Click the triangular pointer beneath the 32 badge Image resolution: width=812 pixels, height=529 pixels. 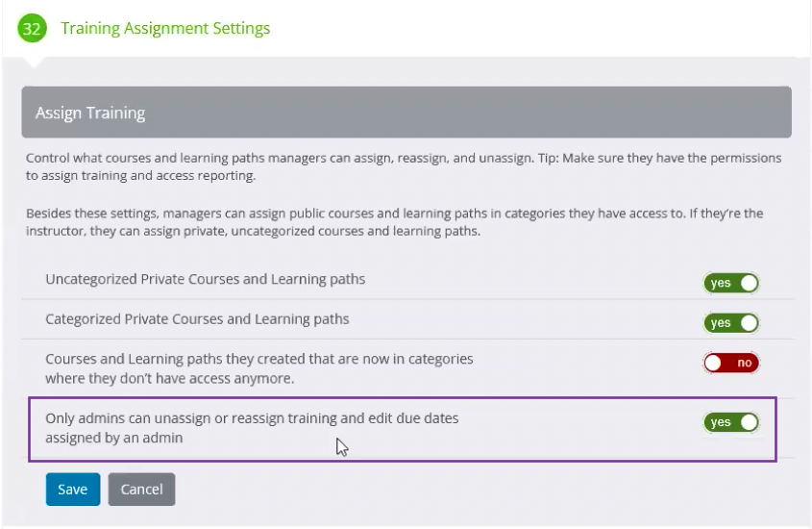33,63
